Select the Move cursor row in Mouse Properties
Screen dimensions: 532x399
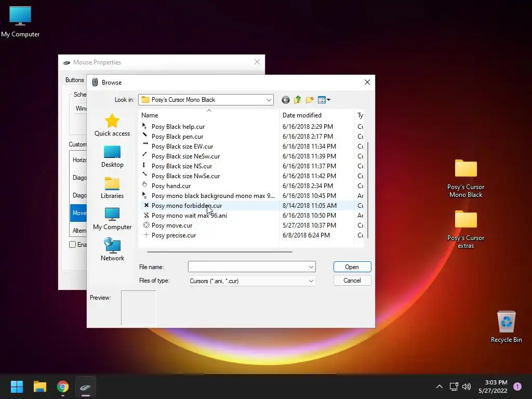click(78, 212)
